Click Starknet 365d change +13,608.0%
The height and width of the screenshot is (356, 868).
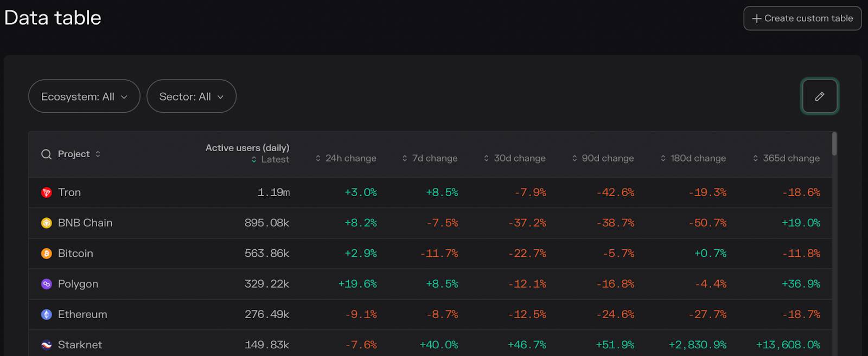click(x=788, y=345)
